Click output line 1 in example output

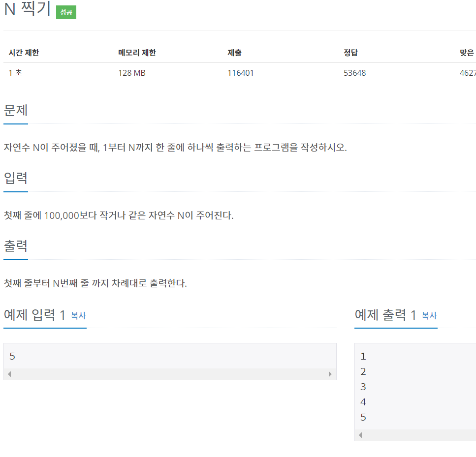pyautogui.click(x=363, y=356)
